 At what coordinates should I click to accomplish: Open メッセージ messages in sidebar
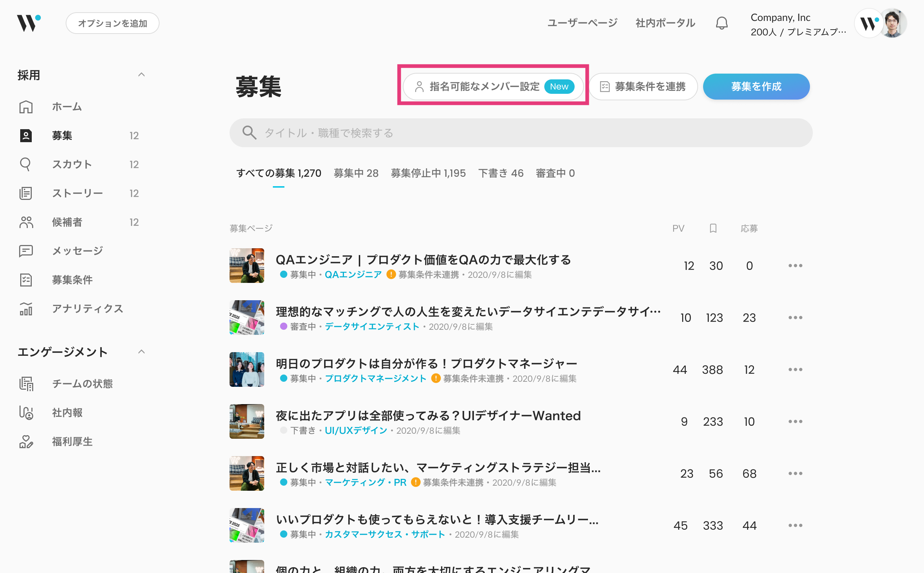(77, 251)
